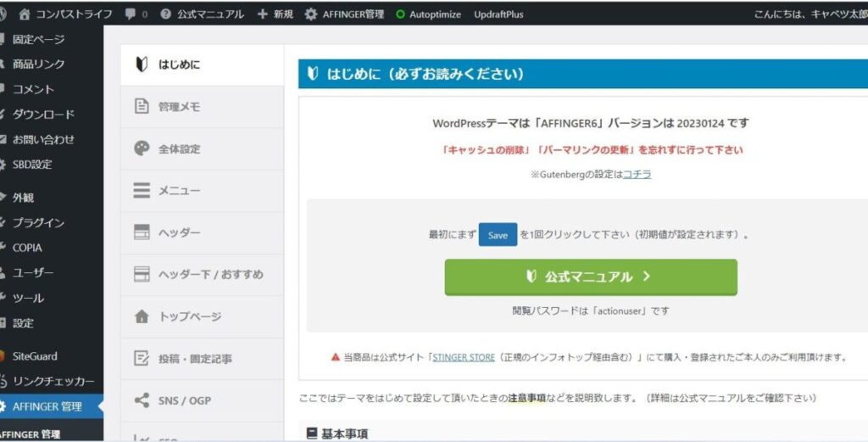This screenshot has width=868, height=442.
Task: Click UpdraftPlus in the admin bar
Action: (498, 14)
